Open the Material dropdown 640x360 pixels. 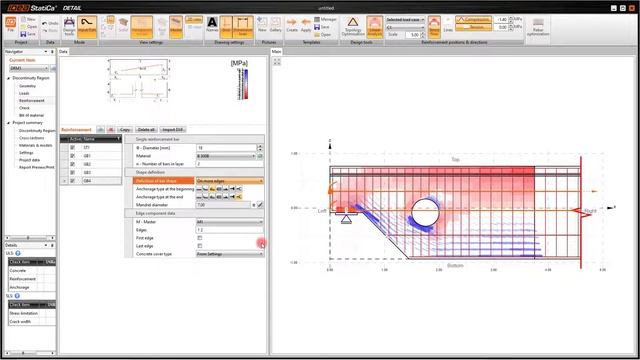(x=226, y=156)
